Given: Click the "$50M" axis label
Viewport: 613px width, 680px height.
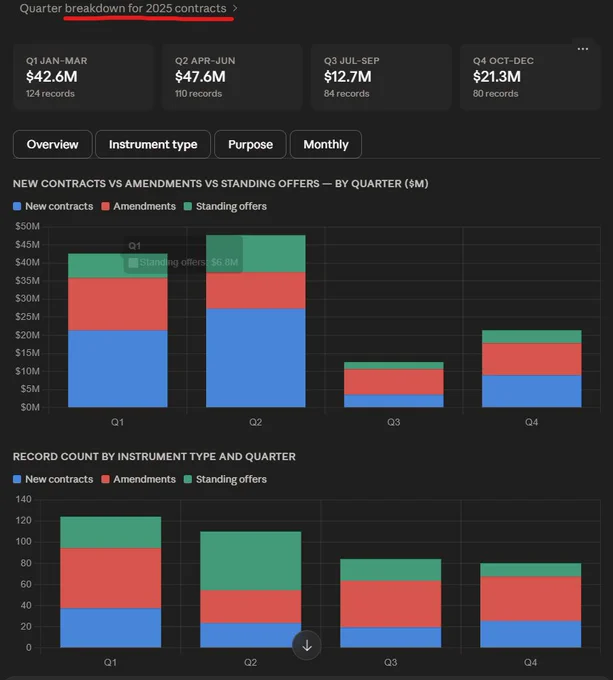Looking at the screenshot, I should tap(27, 226).
